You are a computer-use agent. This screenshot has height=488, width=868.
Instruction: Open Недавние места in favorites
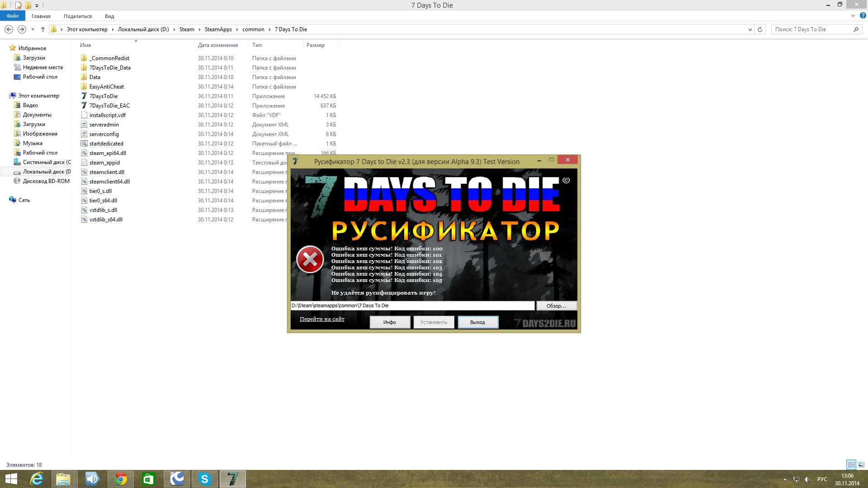38,67
